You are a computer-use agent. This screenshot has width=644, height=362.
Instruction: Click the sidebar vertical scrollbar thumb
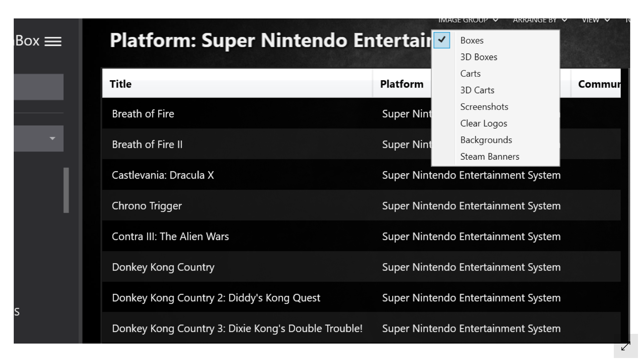coord(66,190)
